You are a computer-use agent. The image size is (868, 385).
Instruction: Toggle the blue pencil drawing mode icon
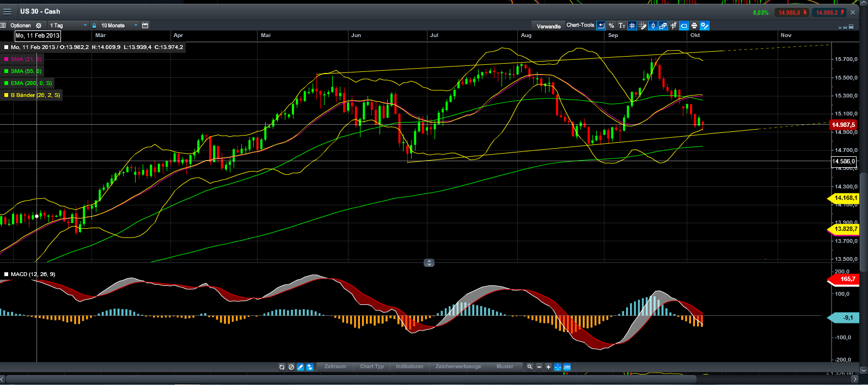pyautogui.click(x=300, y=367)
